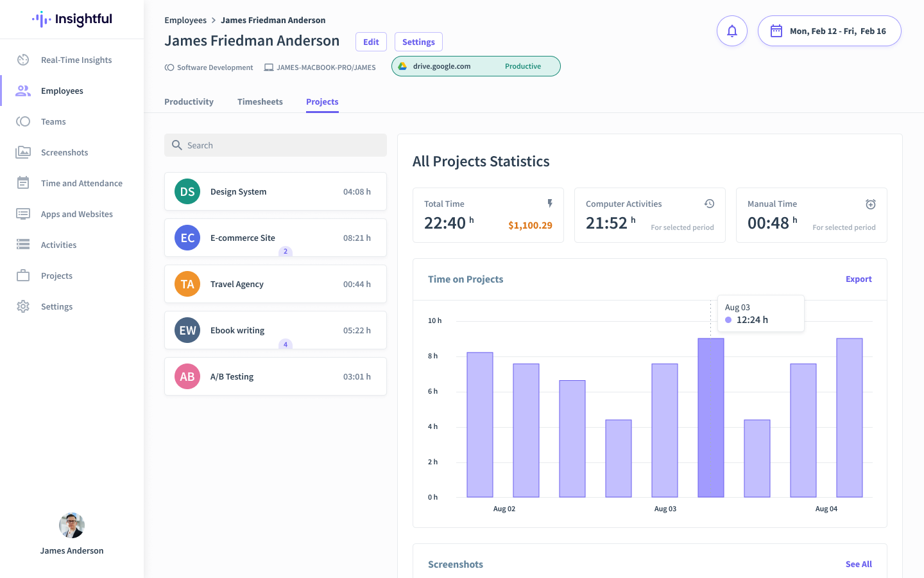Click Employees in the breadcrumb
The height and width of the screenshot is (578, 924).
pos(185,20)
